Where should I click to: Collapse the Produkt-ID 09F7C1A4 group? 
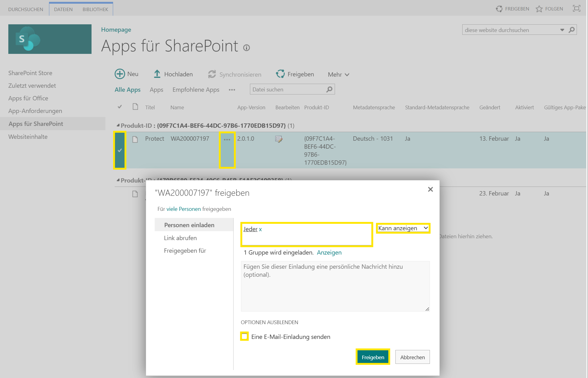pyautogui.click(x=118, y=125)
